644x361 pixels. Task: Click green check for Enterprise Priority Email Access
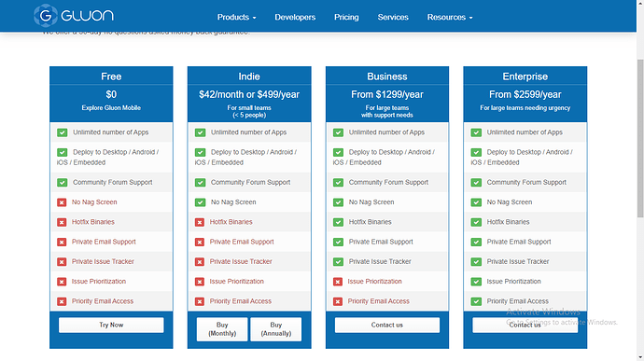coord(476,301)
